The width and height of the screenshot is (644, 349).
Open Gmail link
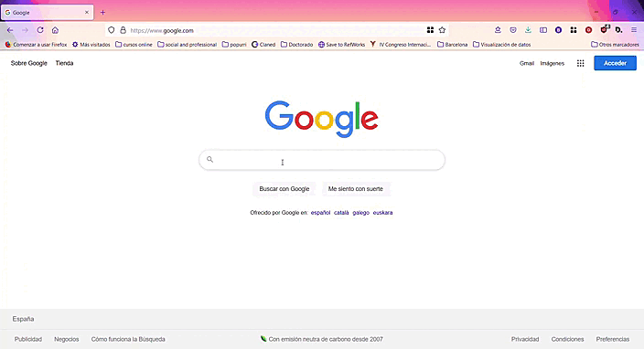[527, 63]
